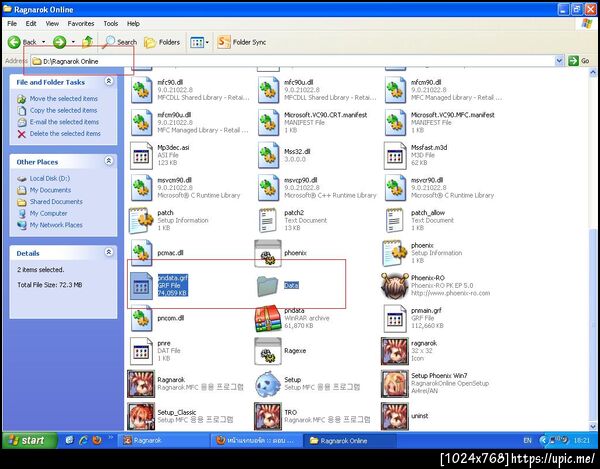
Task: Click Copy the selected items link
Action: tap(64, 110)
